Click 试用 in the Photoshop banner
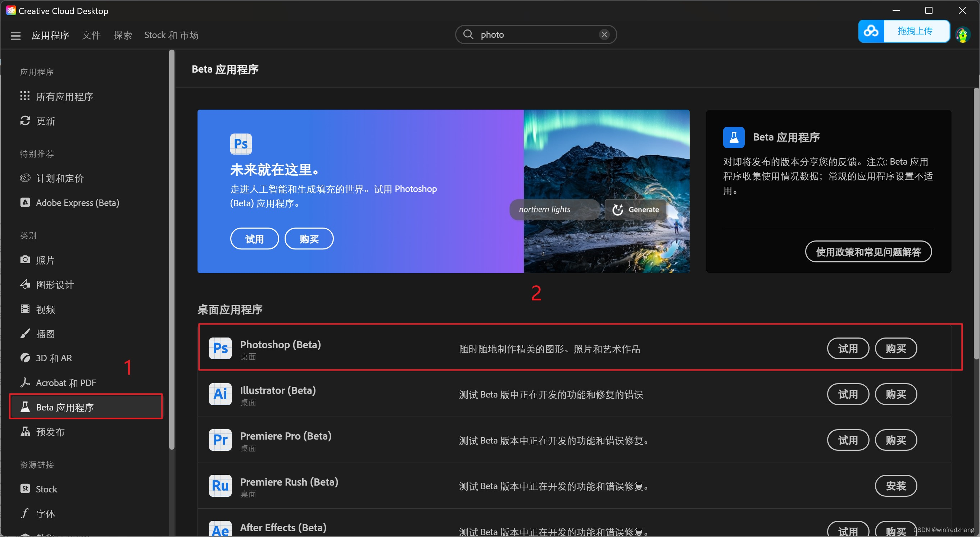980x537 pixels. (254, 239)
